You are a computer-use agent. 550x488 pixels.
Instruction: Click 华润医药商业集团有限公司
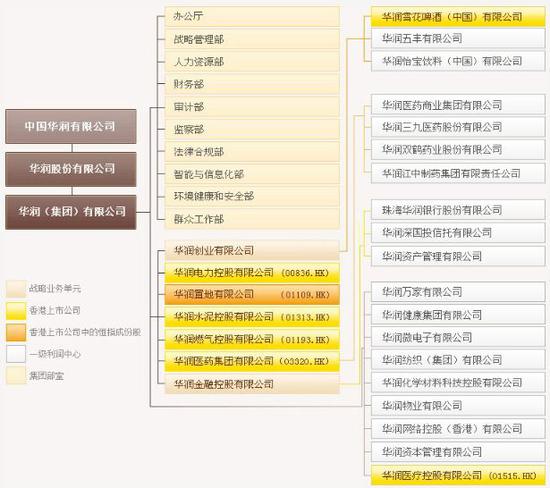[x=458, y=105]
